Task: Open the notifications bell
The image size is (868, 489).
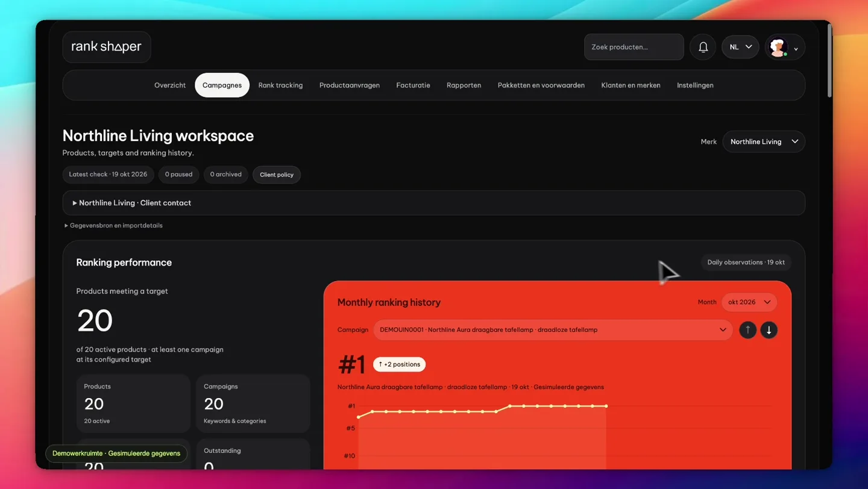Action: (703, 47)
